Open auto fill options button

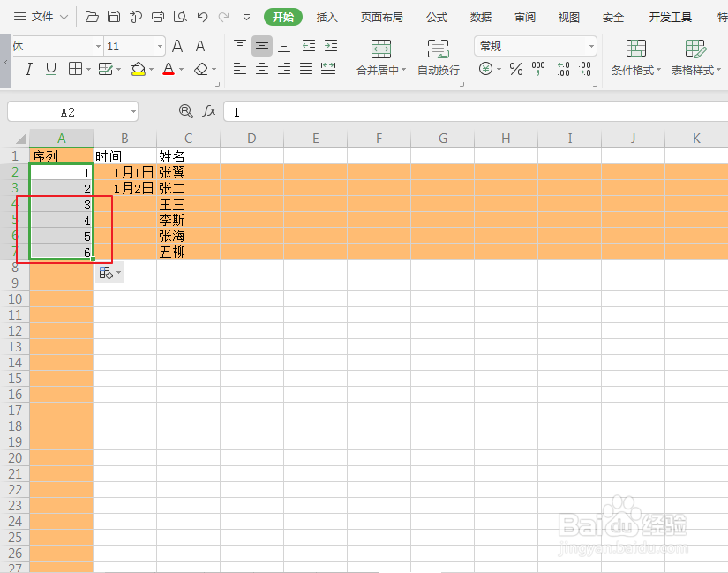109,273
